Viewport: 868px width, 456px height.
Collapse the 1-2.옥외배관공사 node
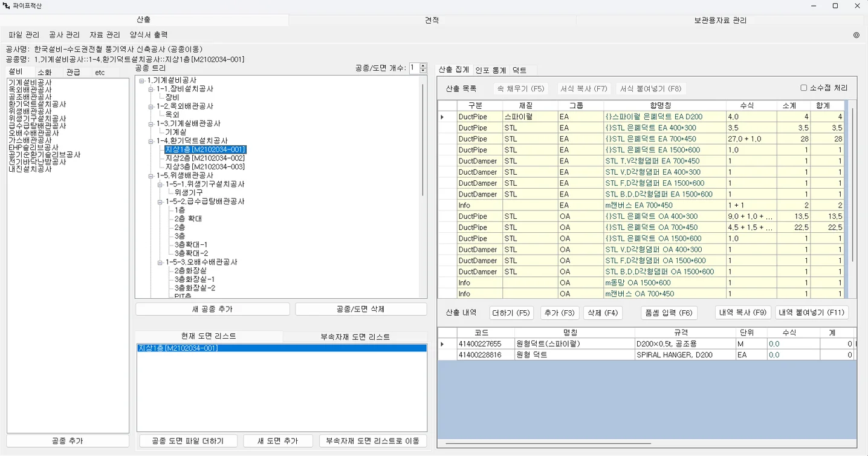151,106
